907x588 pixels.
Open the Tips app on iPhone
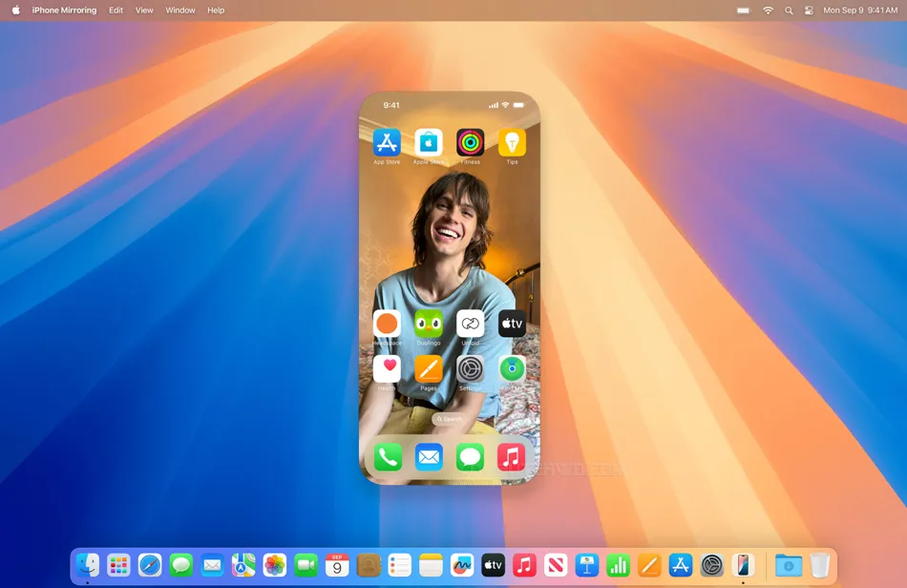click(512, 142)
